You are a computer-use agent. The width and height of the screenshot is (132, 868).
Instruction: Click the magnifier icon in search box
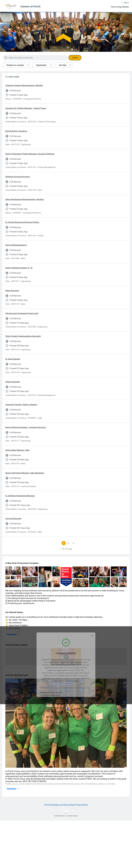pyautogui.click(x=6, y=58)
